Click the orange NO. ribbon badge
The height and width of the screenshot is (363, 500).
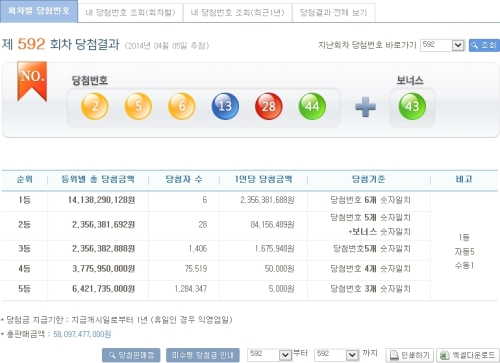tap(32, 81)
